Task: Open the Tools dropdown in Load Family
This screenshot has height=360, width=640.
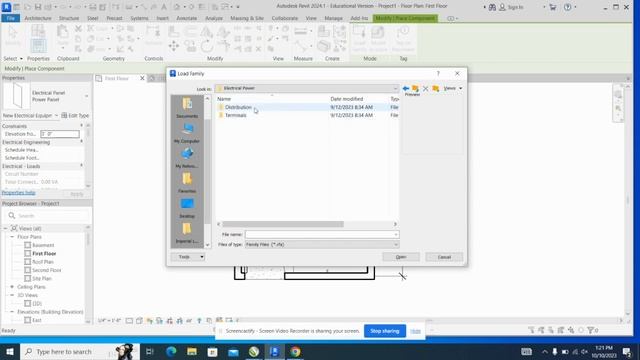Action: 188,257
